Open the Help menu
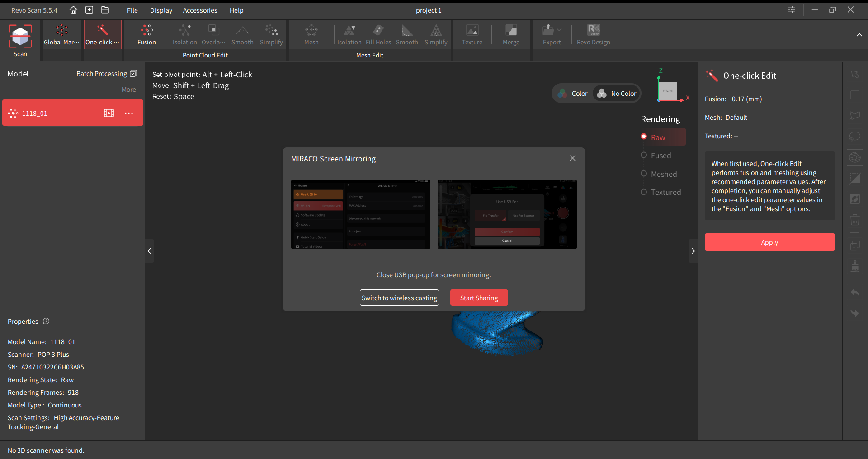This screenshot has height=459, width=868. 236,10
